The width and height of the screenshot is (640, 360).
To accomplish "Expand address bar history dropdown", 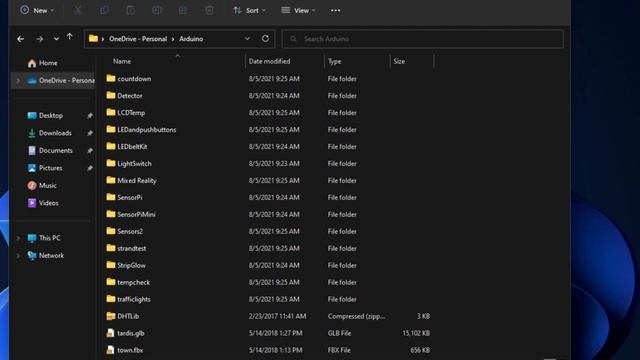I will click(x=247, y=39).
